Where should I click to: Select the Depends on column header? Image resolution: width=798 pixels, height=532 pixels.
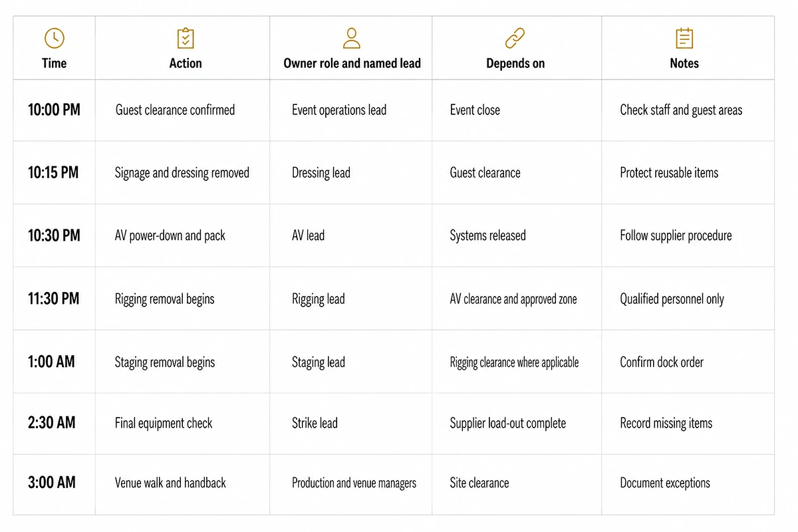[x=515, y=64]
